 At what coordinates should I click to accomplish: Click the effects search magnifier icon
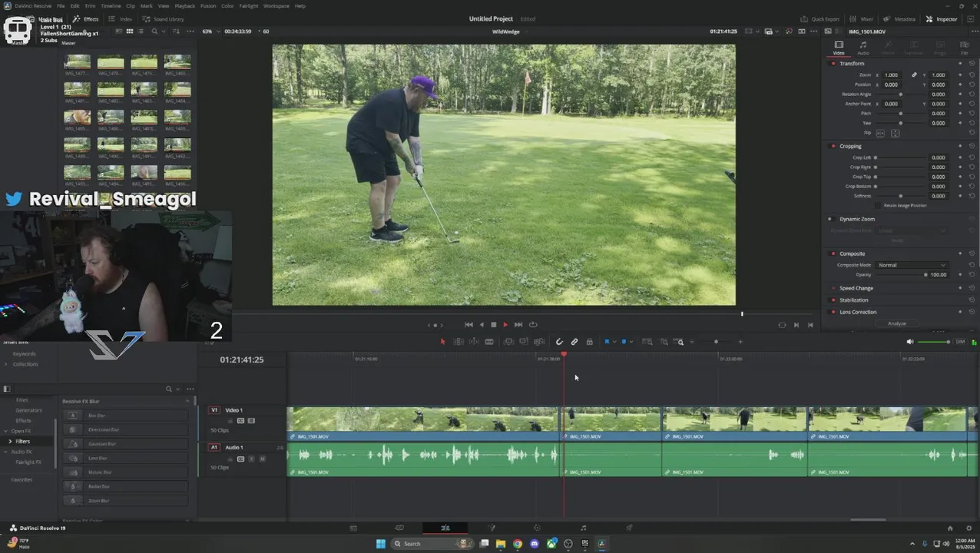[169, 389]
